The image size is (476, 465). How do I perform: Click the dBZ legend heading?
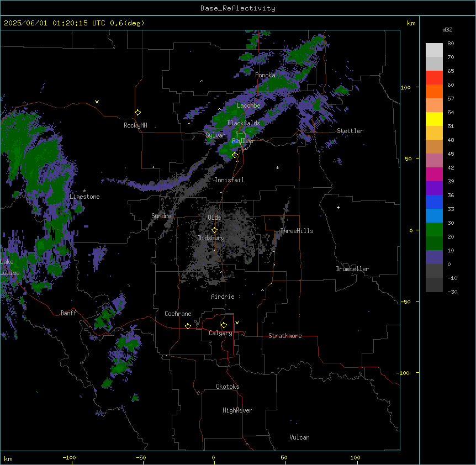[x=447, y=30]
